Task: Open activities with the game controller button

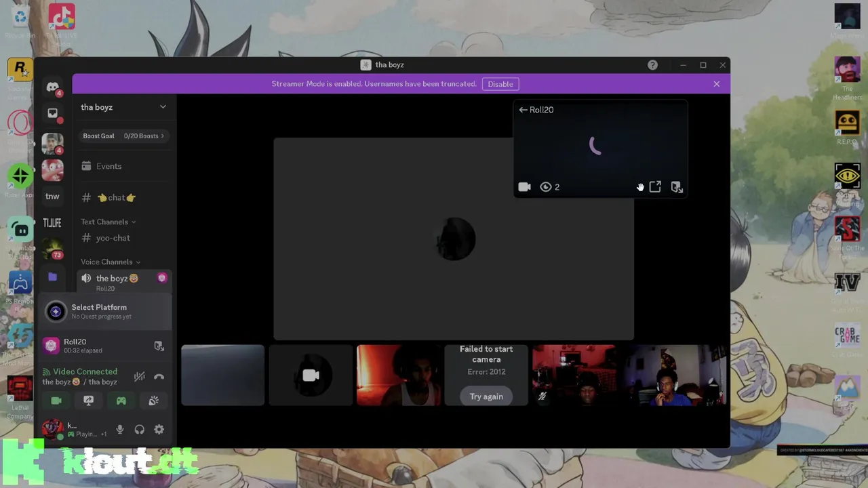Action: coord(121,401)
